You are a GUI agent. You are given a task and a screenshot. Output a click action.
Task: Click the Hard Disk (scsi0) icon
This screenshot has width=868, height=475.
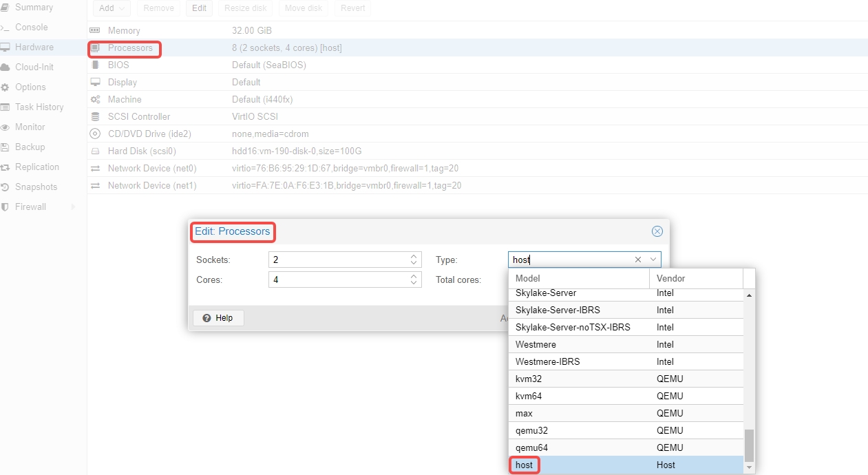pos(95,151)
